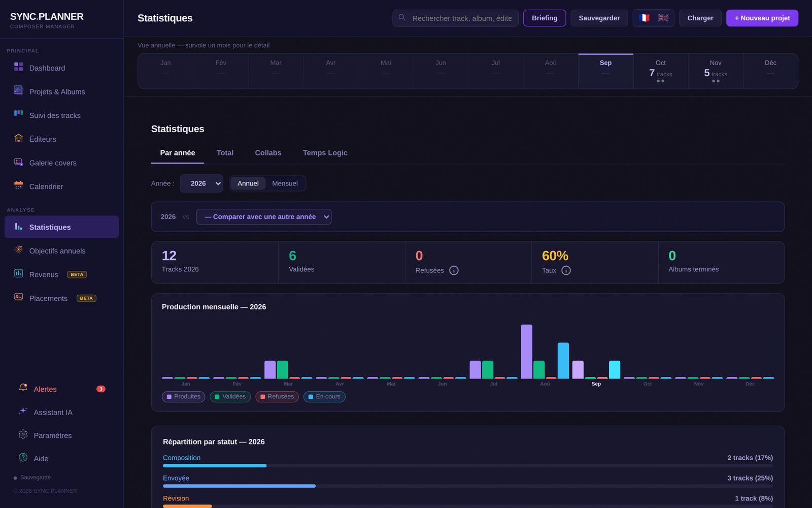Click the Charger button
This screenshot has height=508, width=812.
tap(700, 18)
